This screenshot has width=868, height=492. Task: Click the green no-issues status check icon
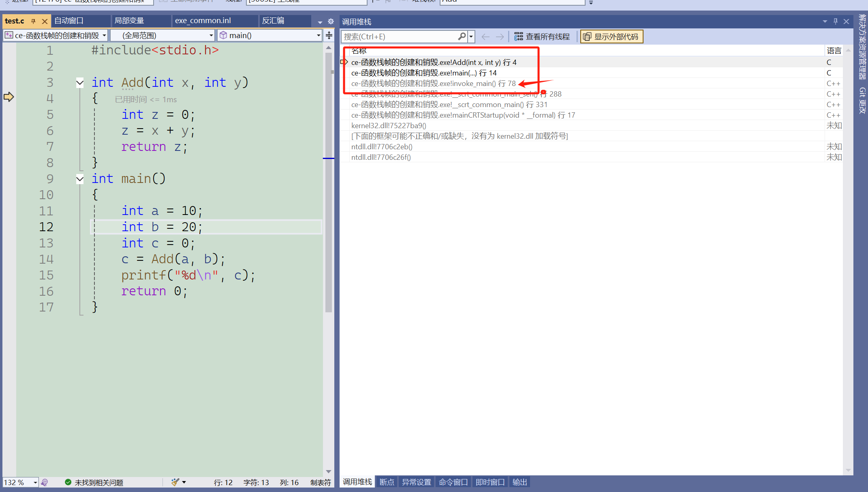click(x=68, y=482)
